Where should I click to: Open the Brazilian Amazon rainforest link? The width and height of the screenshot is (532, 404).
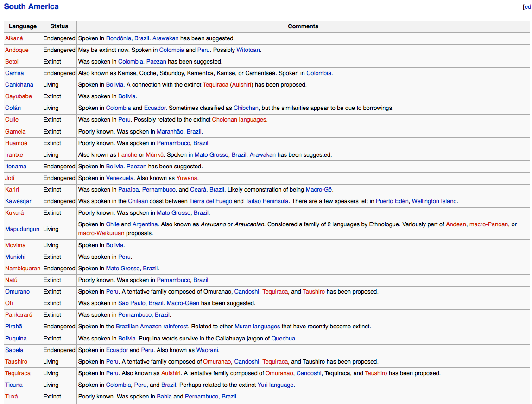(x=152, y=326)
